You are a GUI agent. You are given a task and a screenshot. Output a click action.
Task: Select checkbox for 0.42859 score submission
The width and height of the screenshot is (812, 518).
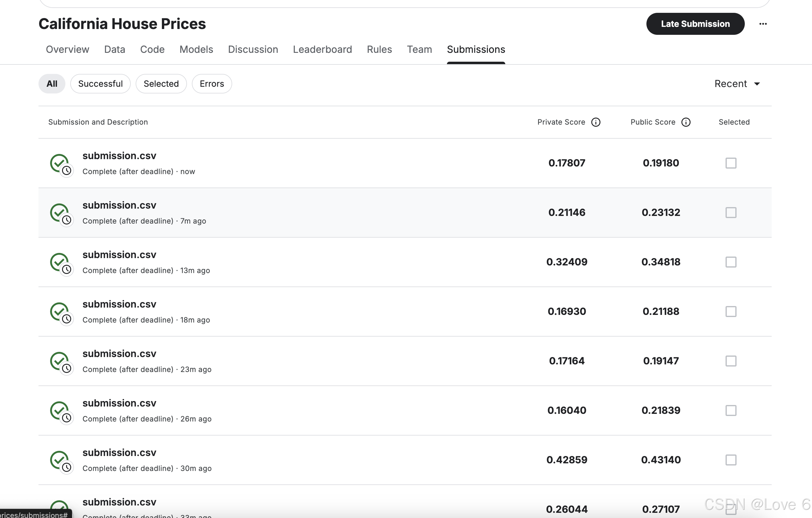pyautogui.click(x=731, y=460)
